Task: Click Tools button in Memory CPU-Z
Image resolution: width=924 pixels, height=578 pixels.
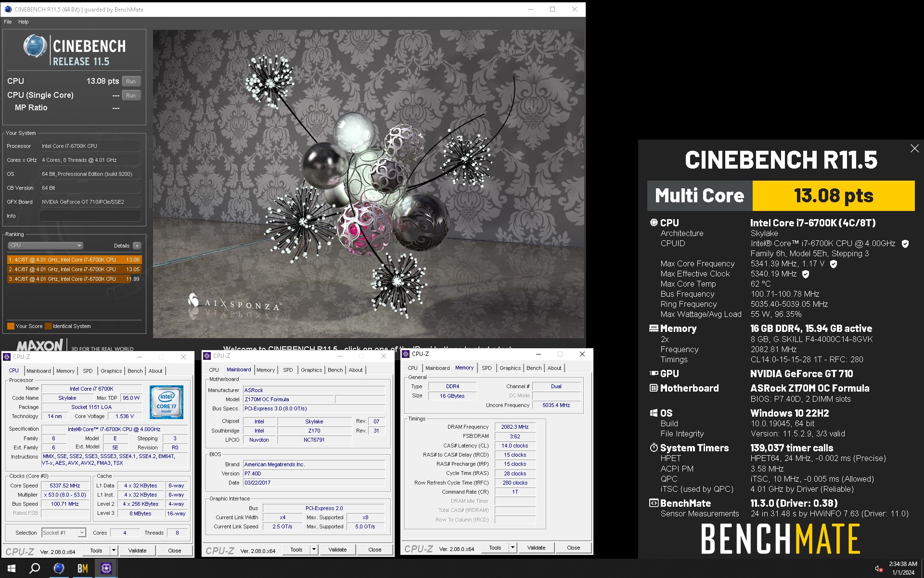Action: click(495, 548)
